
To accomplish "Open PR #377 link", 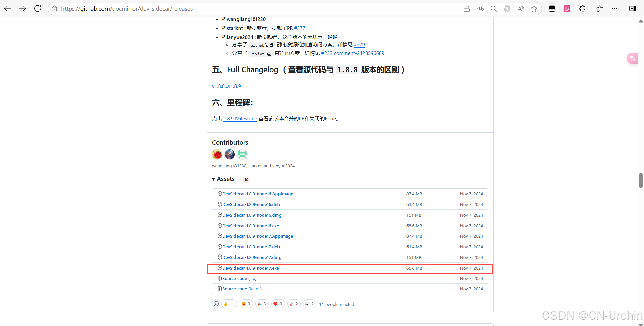I will pos(300,28).
